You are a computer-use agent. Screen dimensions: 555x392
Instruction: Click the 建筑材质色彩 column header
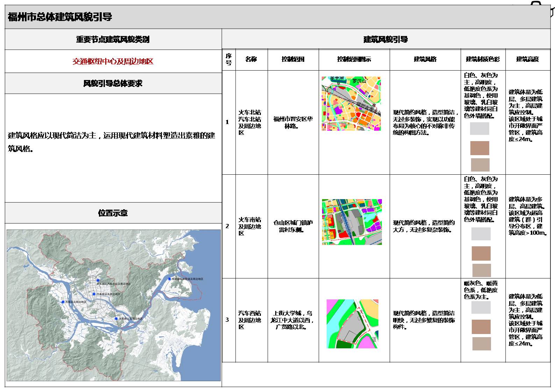click(x=483, y=59)
